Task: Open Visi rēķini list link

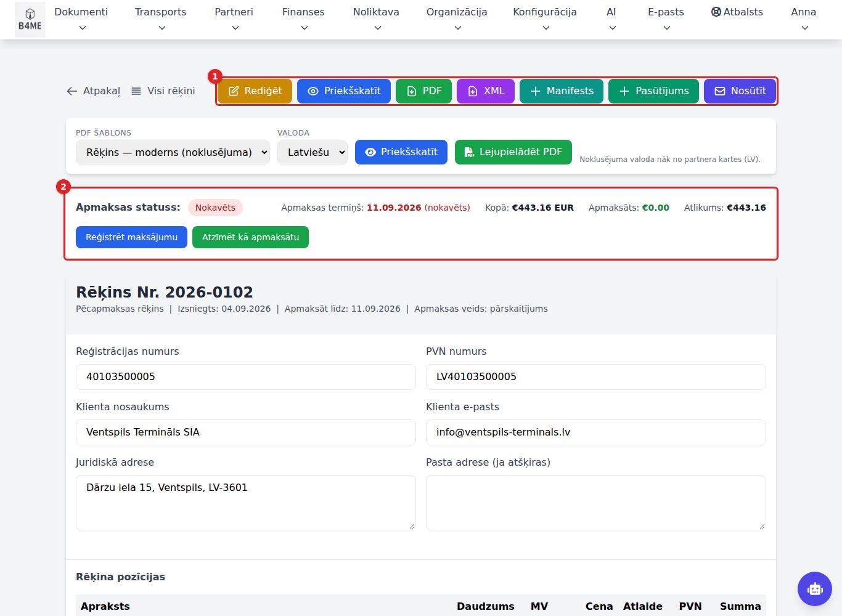Action: pyautogui.click(x=163, y=91)
